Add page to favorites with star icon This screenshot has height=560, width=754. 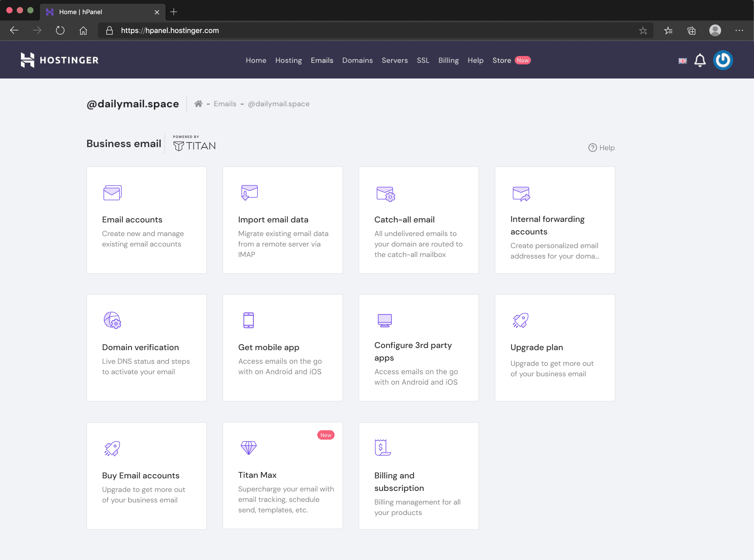coord(643,31)
